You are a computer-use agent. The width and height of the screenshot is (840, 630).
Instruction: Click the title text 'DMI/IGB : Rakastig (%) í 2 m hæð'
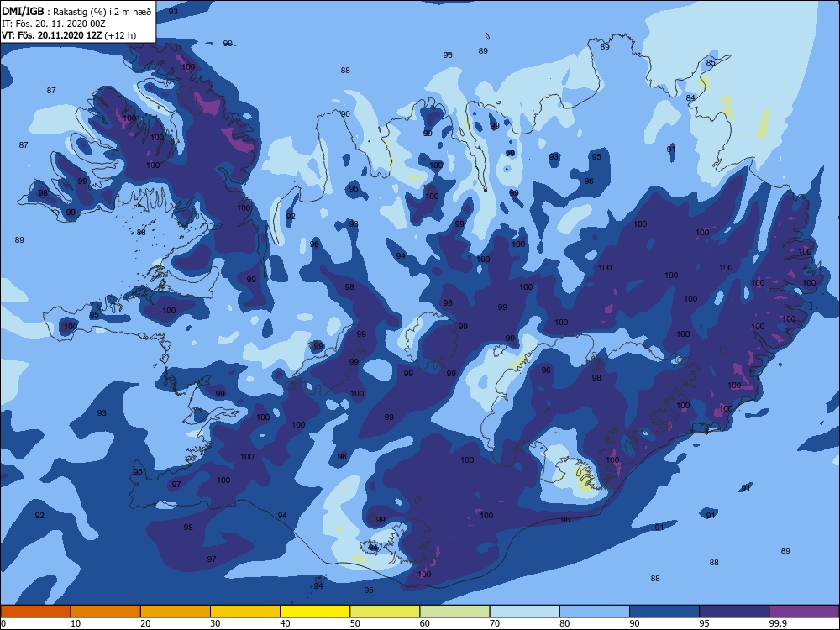76,11
